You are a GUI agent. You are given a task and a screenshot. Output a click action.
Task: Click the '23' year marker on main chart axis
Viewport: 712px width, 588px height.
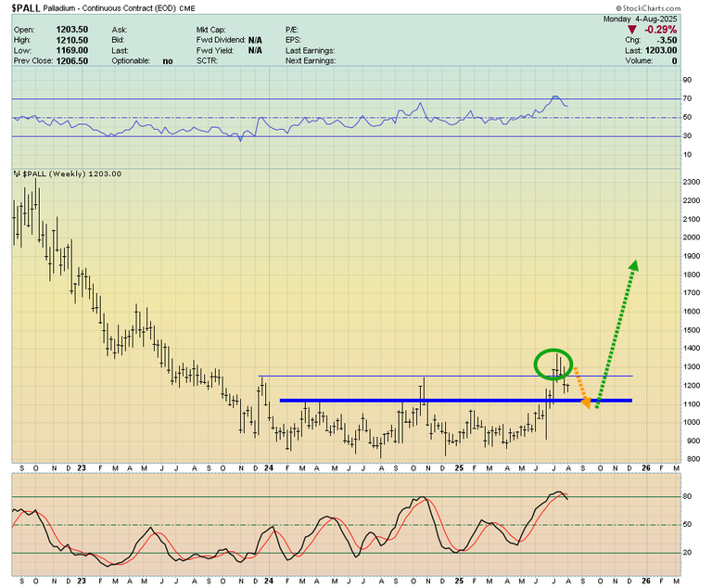coord(82,469)
